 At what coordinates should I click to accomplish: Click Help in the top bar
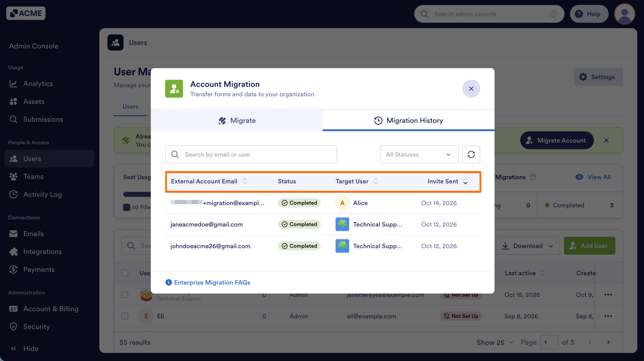589,14
